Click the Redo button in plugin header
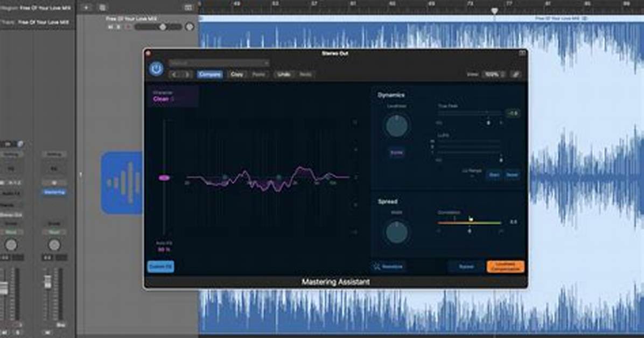The image size is (644, 338). pyautogui.click(x=305, y=75)
